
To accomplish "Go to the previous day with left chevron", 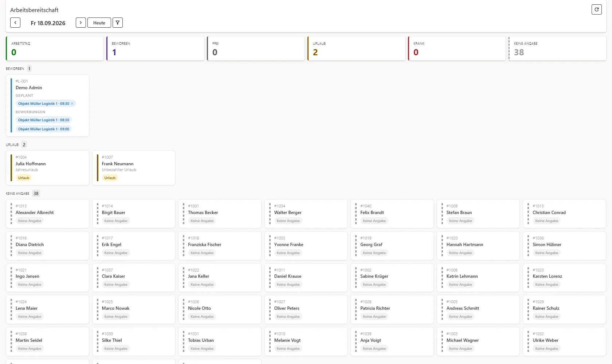I will coord(15,23).
